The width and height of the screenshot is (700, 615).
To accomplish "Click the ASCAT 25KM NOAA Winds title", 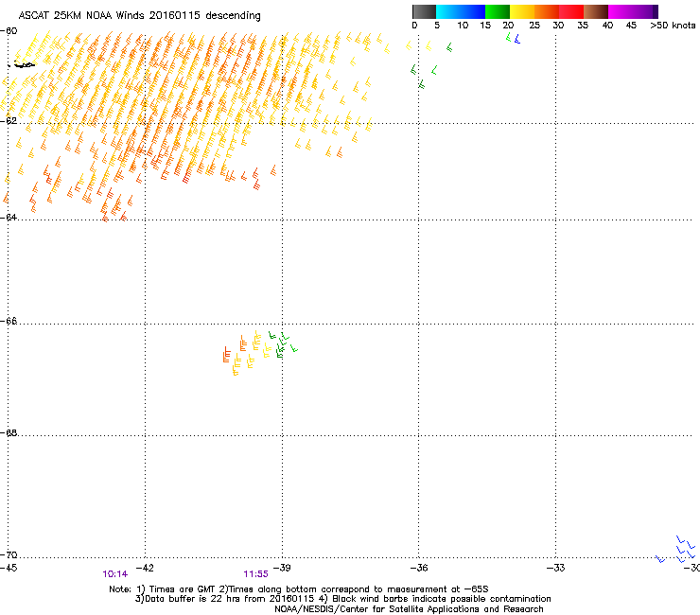I will [x=139, y=15].
